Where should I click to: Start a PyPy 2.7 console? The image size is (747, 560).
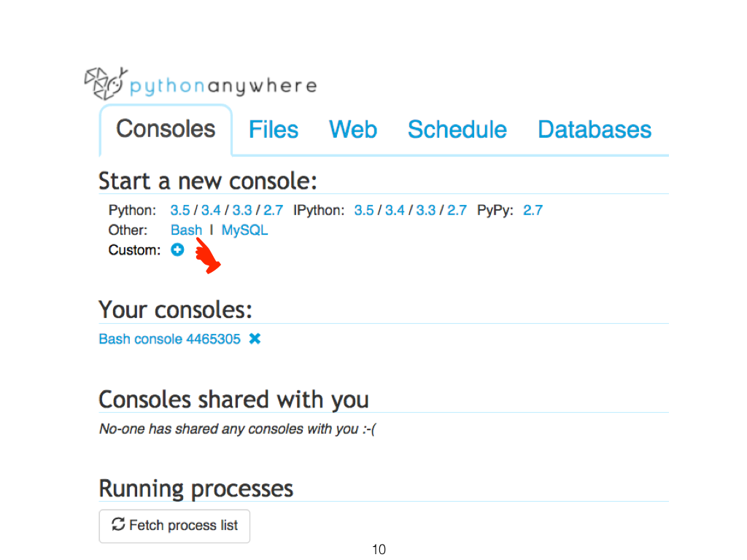pyautogui.click(x=533, y=210)
